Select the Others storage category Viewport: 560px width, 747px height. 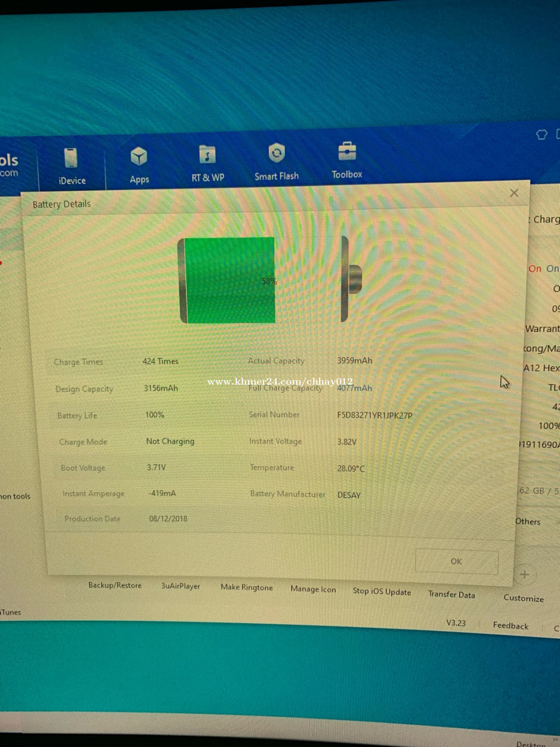click(x=527, y=521)
